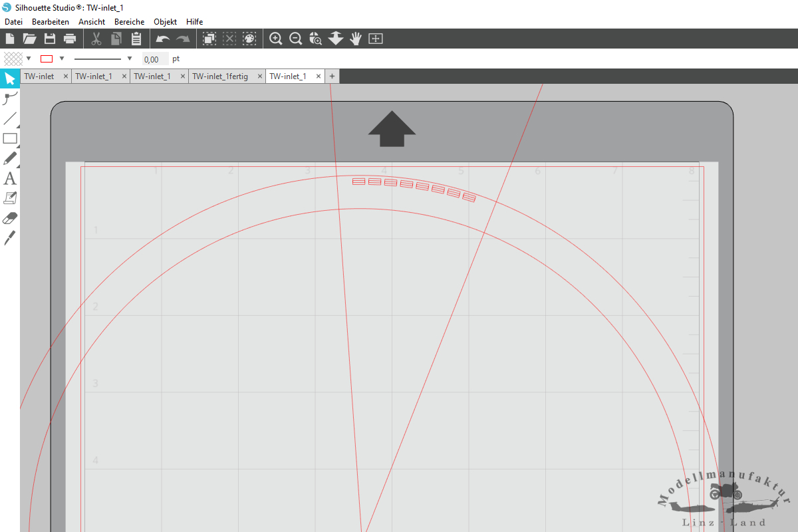Click the red line color swatch
This screenshot has height=532, width=798.
[x=47, y=59]
